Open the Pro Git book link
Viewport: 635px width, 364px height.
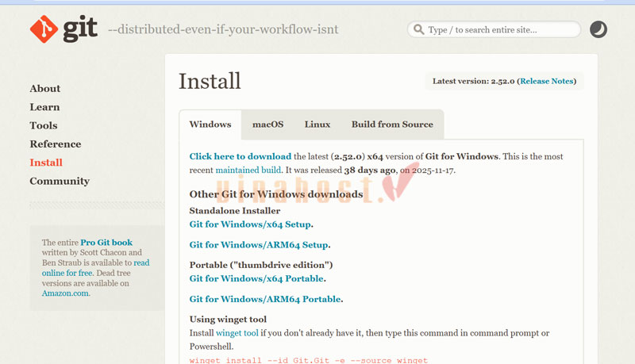click(x=106, y=242)
